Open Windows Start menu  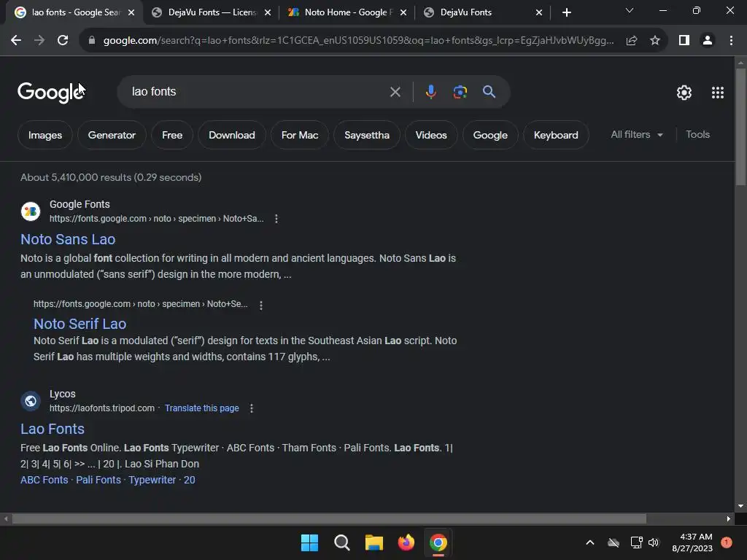309,542
